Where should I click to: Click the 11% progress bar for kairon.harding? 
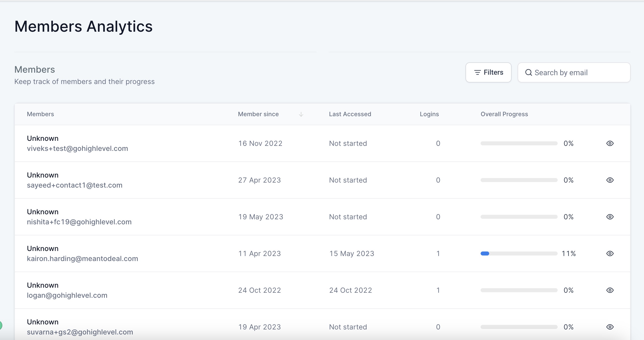(519, 253)
